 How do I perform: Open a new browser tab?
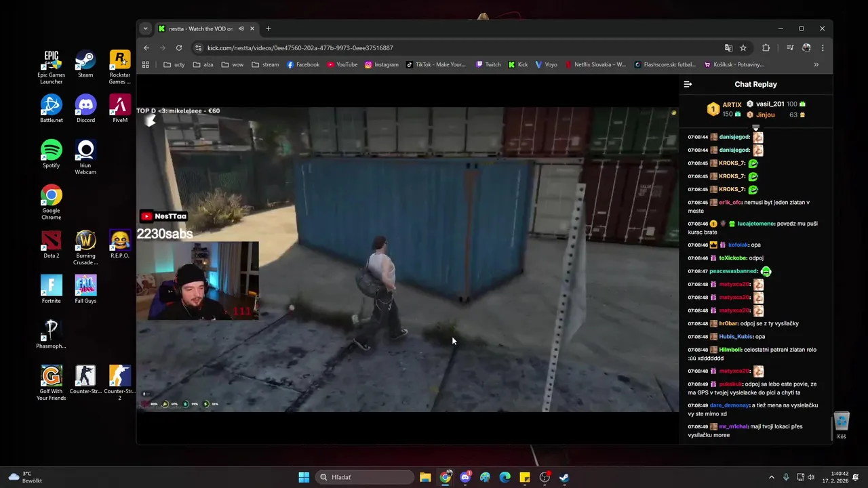click(269, 28)
